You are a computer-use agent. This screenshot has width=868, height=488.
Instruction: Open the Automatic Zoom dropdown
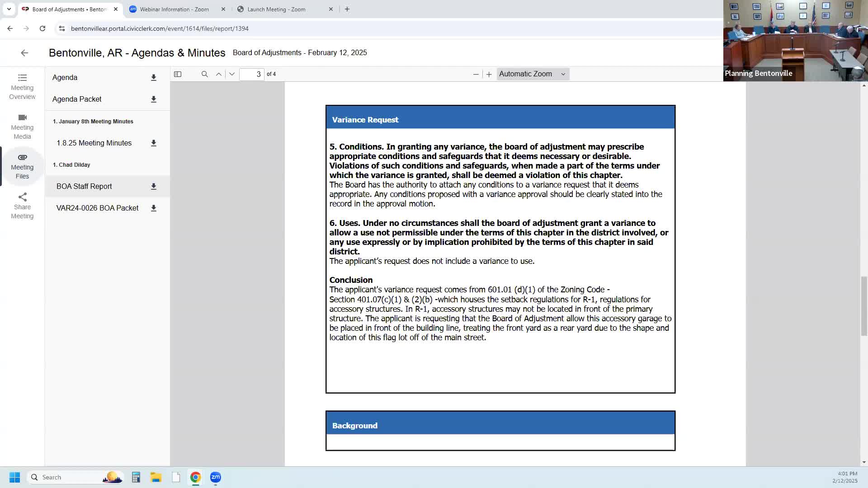(533, 74)
